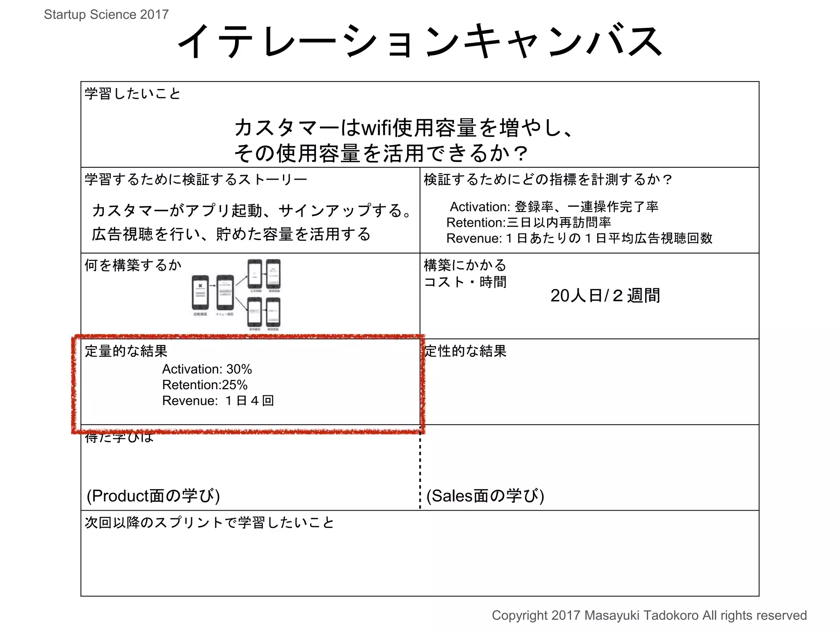Click the app screen flow mockup image
The image size is (840, 630).
(x=236, y=295)
